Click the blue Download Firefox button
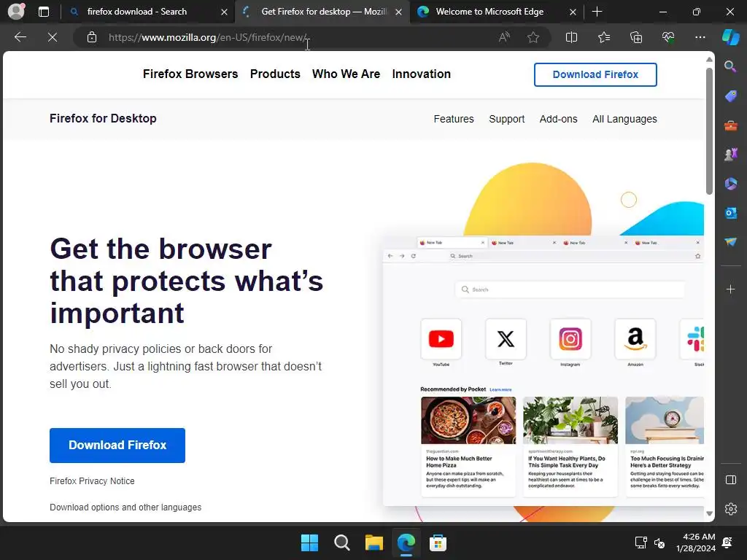747x560 pixels. [x=117, y=445]
